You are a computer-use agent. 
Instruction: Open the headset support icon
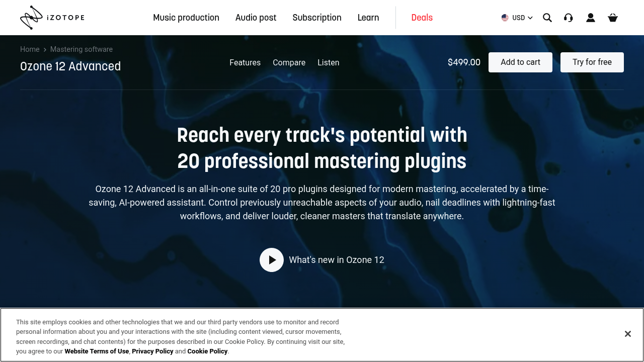pos(569,18)
